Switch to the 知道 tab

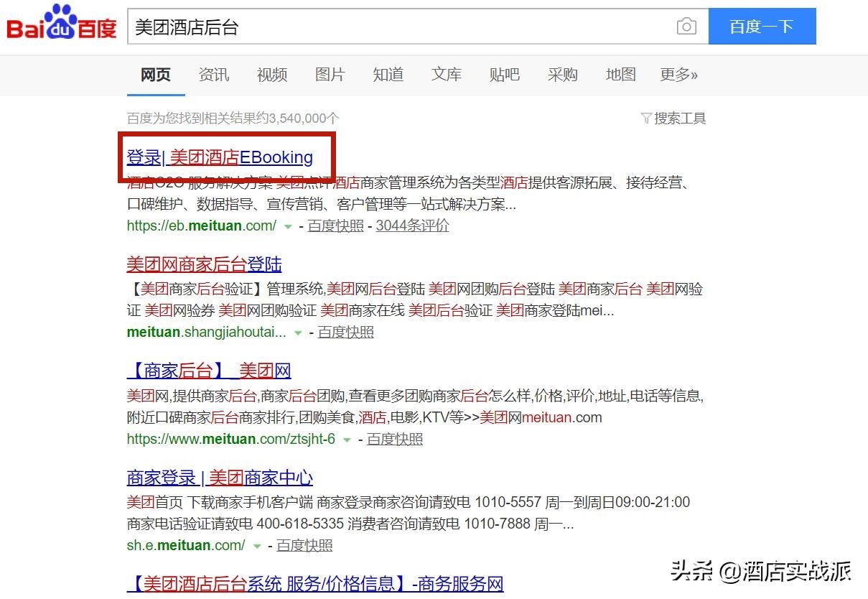[388, 74]
